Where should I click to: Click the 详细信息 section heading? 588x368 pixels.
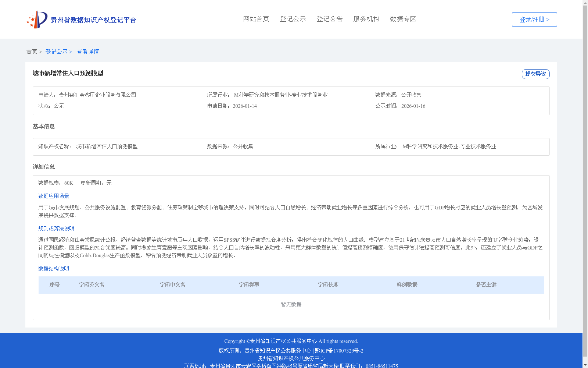[44, 167]
